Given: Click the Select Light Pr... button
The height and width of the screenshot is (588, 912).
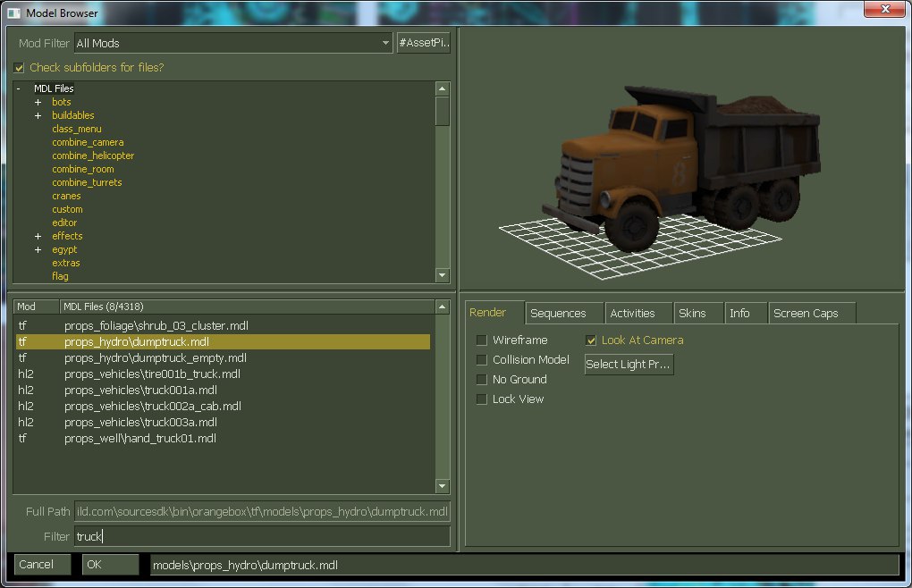Looking at the screenshot, I should coord(629,365).
